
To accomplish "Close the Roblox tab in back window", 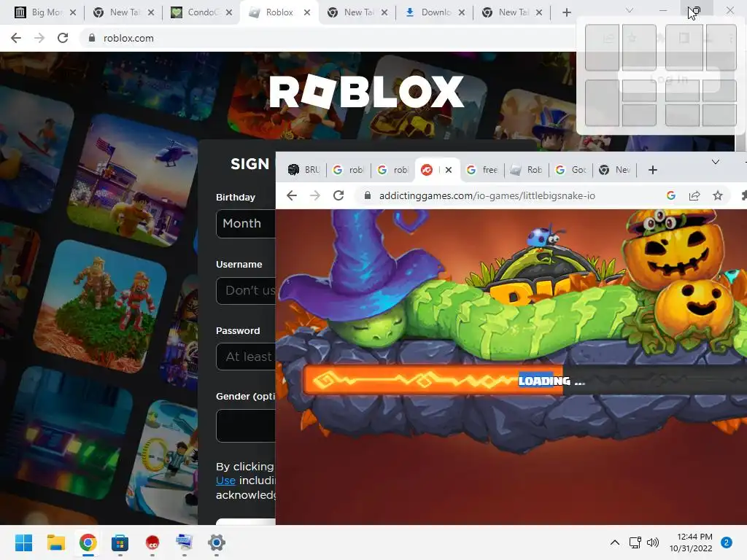I will tap(307, 12).
